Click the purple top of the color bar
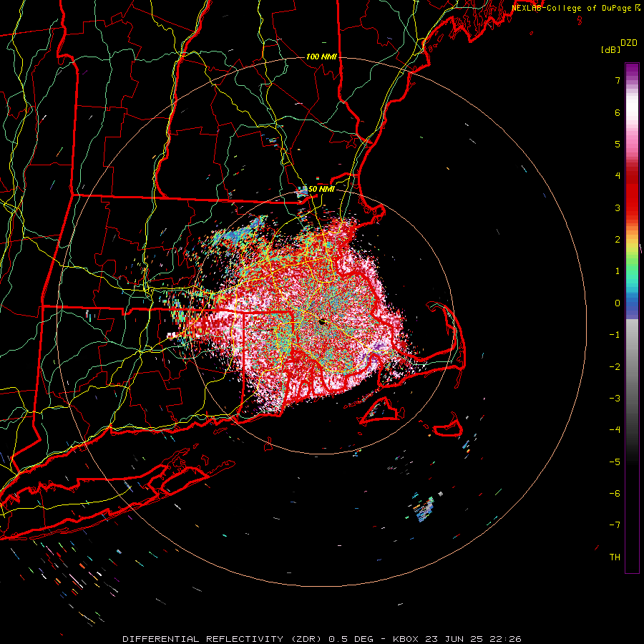The image size is (644, 644). pyautogui.click(x=632, y=70)
